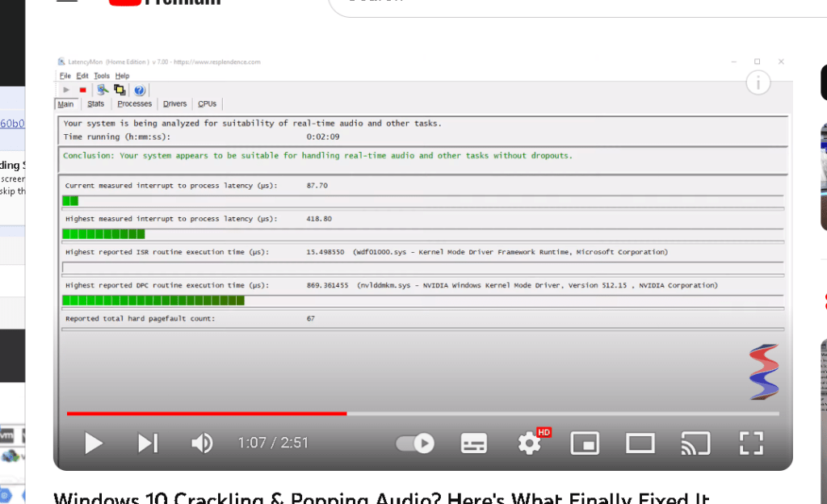The image size is (827, 504).
Task: Enter full screen mode
Action: [x=751, y=443]
